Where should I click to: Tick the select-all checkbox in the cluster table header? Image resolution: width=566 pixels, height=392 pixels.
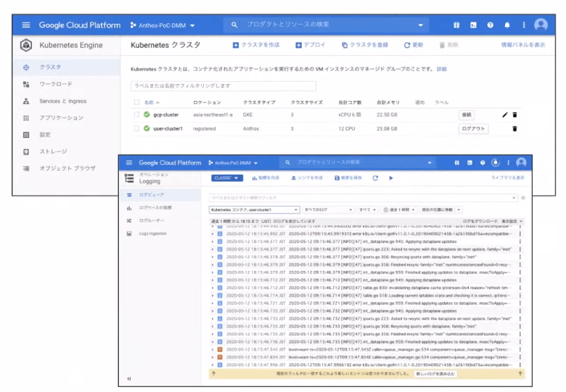pos(136,102)
